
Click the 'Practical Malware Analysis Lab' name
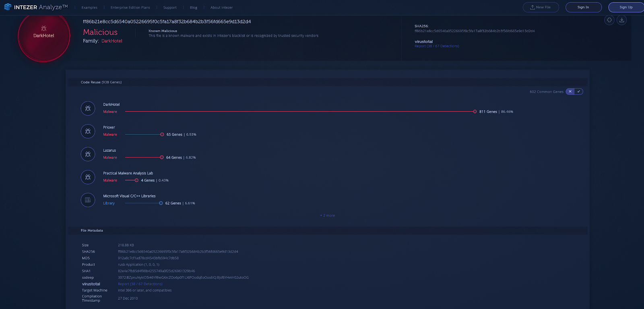click(128, 173)
